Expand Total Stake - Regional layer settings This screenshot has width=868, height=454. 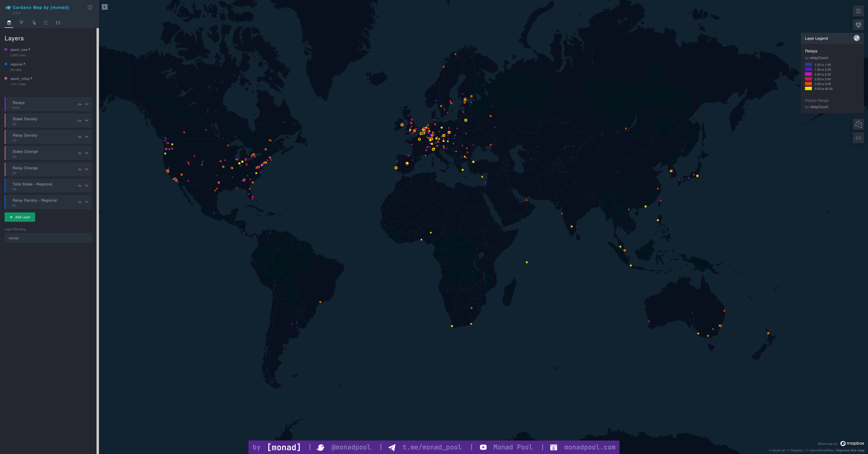pos(87,185)
